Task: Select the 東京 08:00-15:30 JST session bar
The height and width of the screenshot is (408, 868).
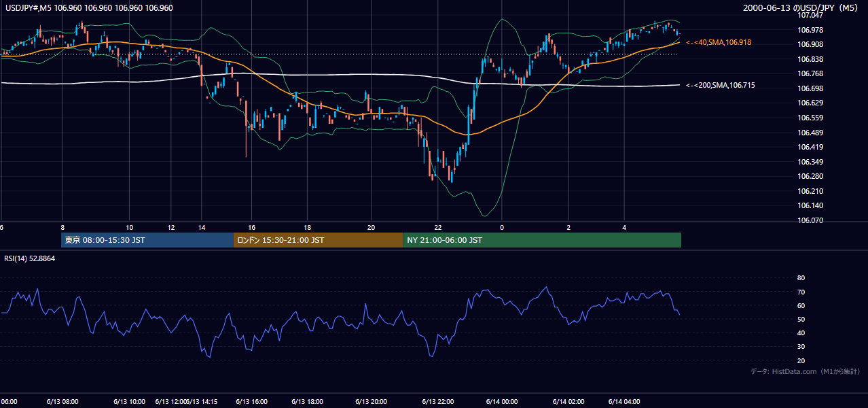Action: (147, 240)
